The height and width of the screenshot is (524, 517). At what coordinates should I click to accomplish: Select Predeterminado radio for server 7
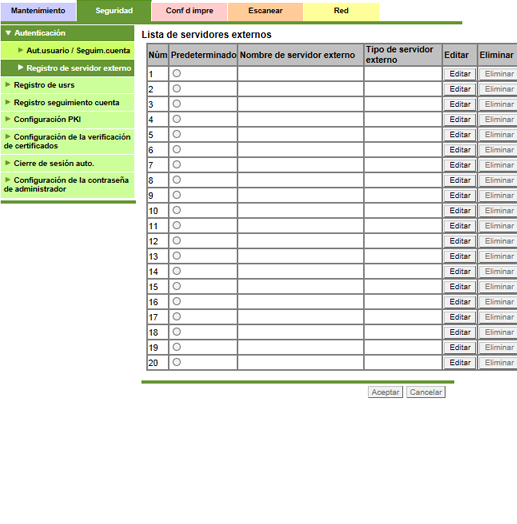point(177,164)
